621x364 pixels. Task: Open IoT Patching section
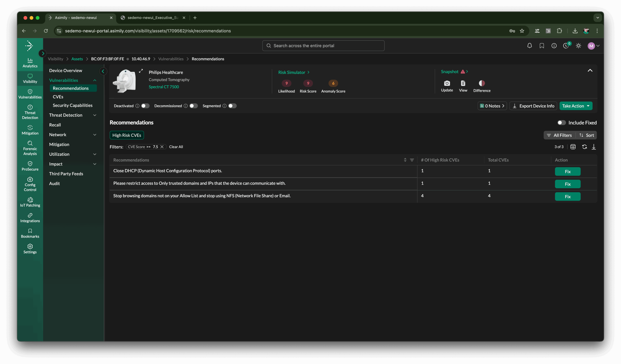click(30, 202)
